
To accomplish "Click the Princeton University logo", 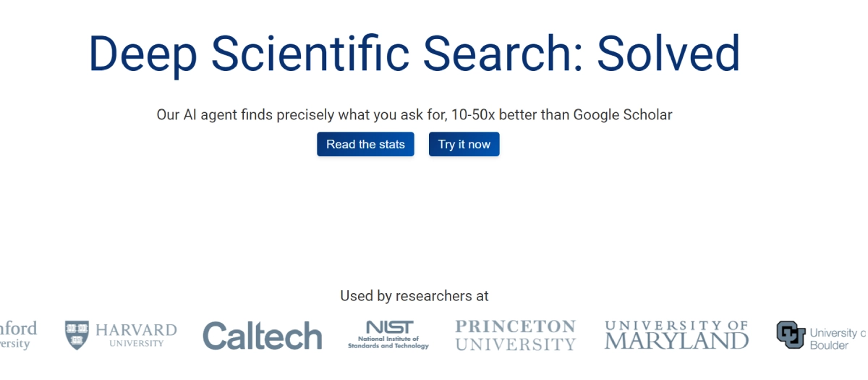I will [x=515, y=336].
